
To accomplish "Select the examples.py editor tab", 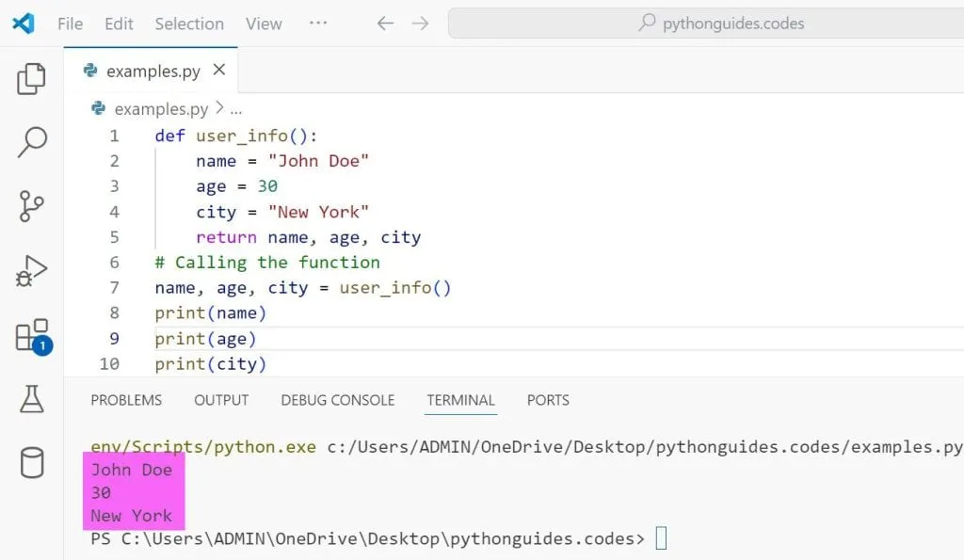I will [151, 71].
